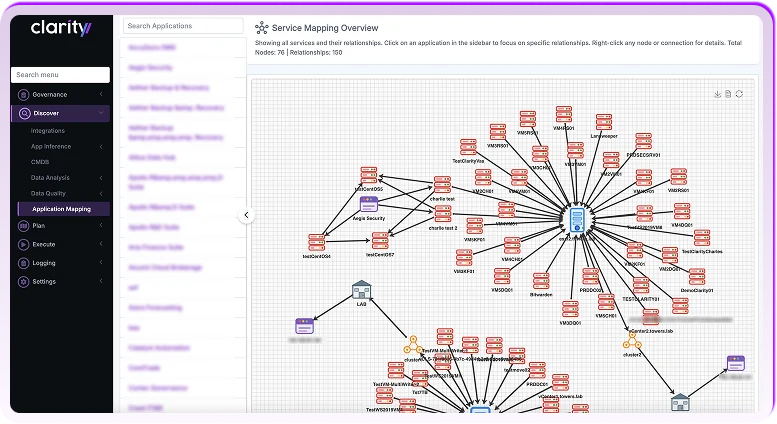
Task: Select the cluster2 node icon
Action: [632, 341]
